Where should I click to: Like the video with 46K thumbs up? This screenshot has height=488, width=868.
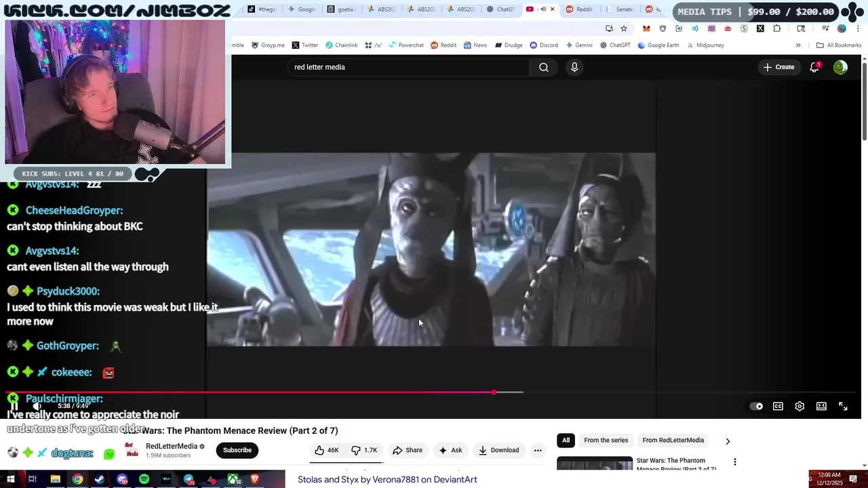(327, 450)
